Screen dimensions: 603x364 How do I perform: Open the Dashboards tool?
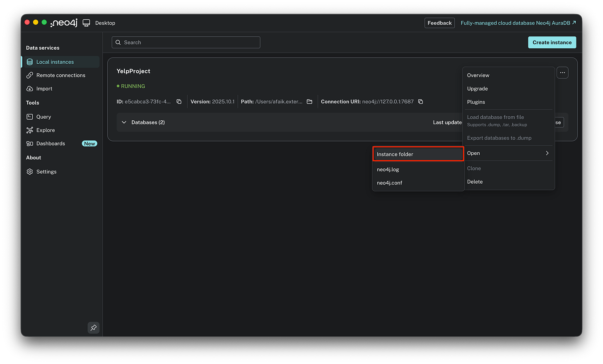click(29, 143)
